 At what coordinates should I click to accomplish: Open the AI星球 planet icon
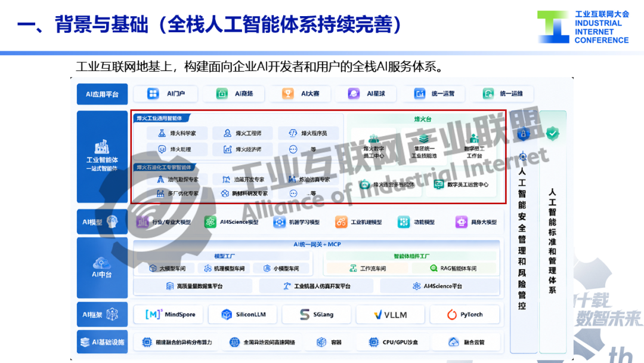click(353, 94)
